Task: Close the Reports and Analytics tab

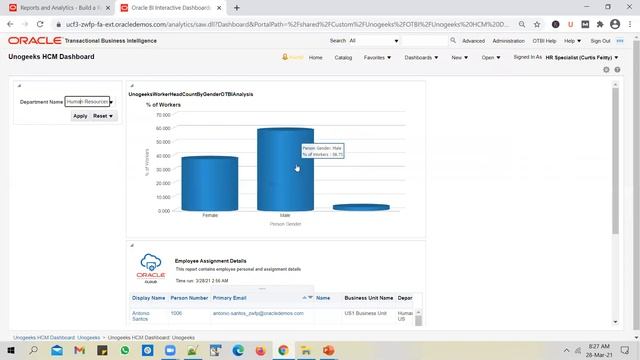Action: (108, 8)
